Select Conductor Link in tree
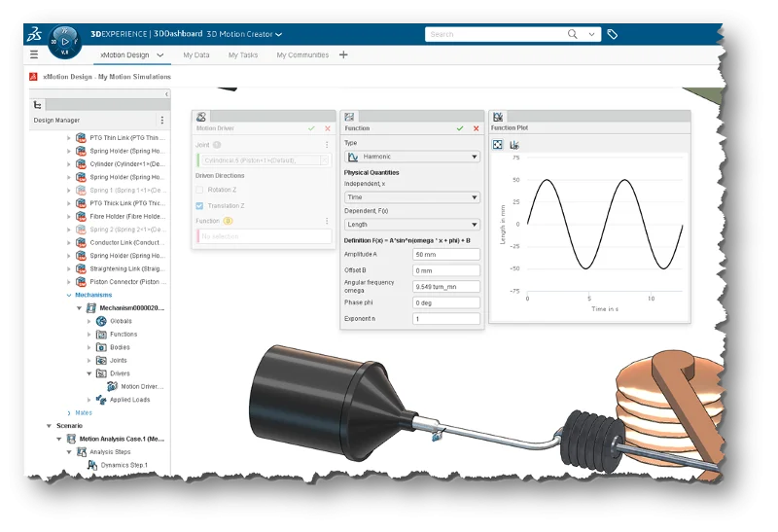Image resolution: width=778 pixels, height=532 pixels. click(121, 243)
